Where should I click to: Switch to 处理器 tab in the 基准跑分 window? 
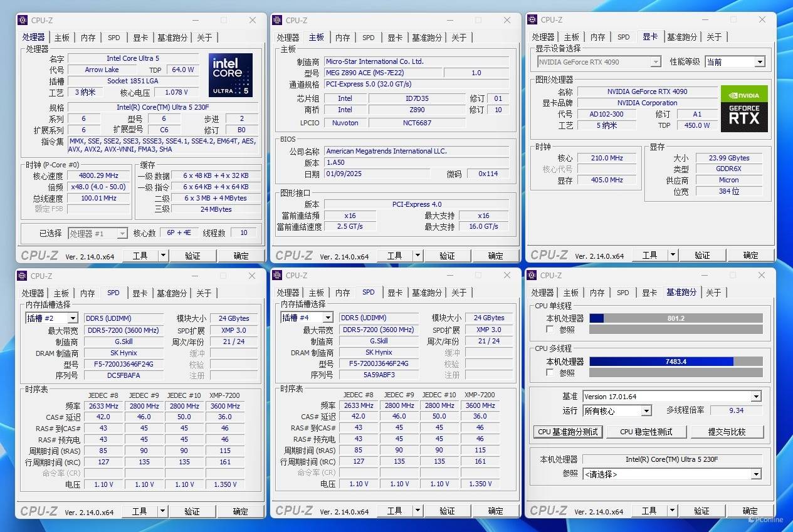click(543, 293)
